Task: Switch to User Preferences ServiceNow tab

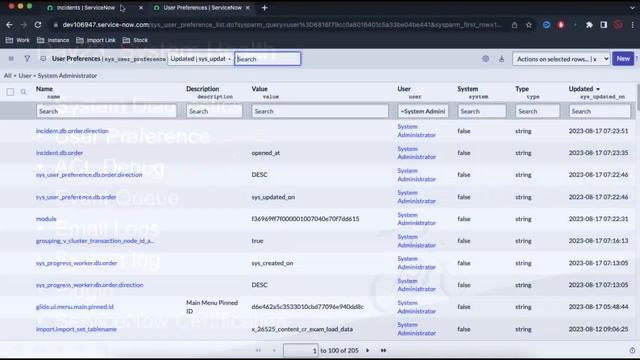Action: click(x=202, y=8)
